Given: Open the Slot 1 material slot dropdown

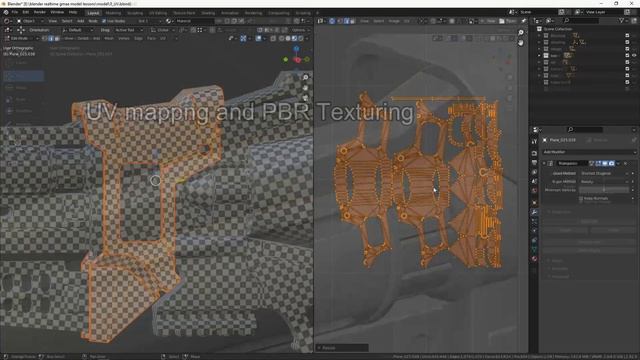Looking at the screenshot, I should pos(149,21).
